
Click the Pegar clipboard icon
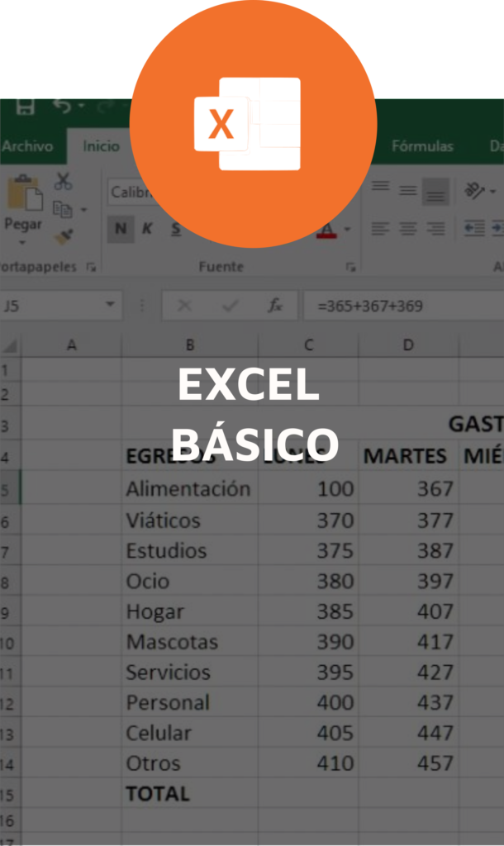tap(24, 193)
